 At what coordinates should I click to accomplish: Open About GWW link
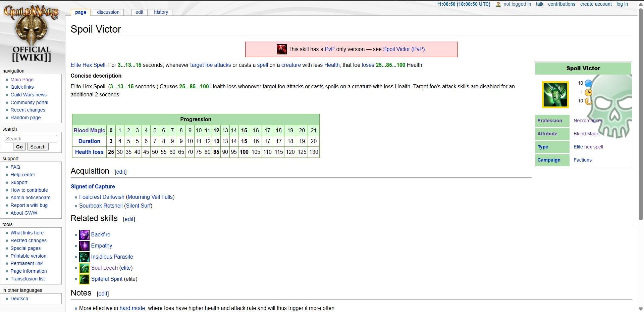pyautogui.click(x=24, y=213)
